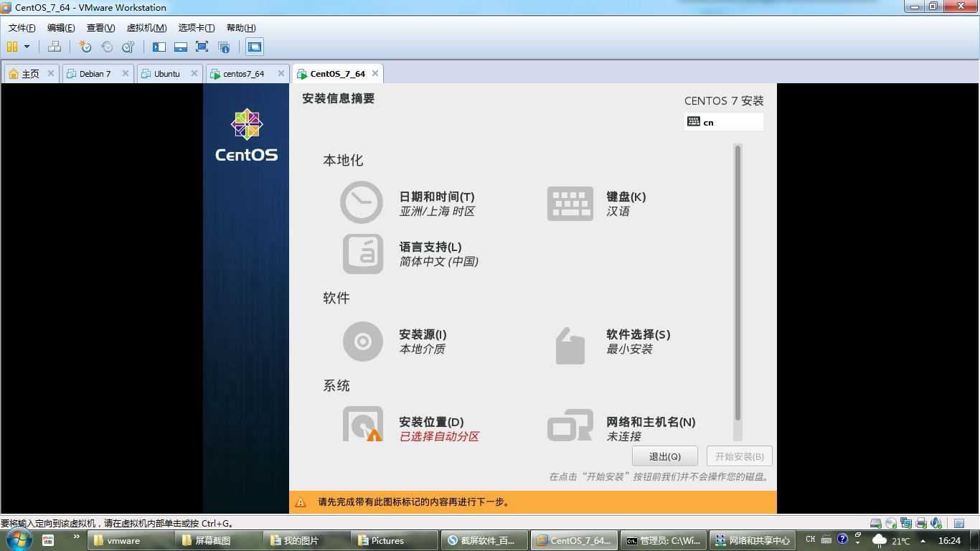Open the Pictures taskbar item
This screenshot has height=551, width=980.
coord(395,540)
